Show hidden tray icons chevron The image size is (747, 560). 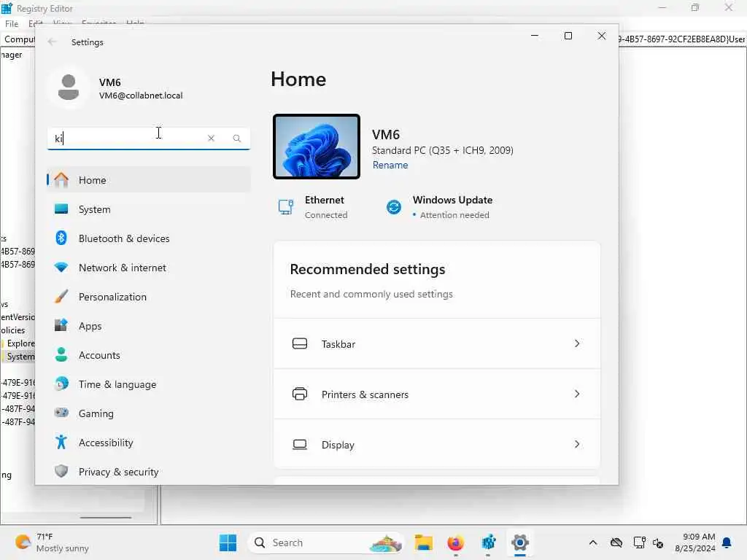pyautogui.click(x=592, y=542)
